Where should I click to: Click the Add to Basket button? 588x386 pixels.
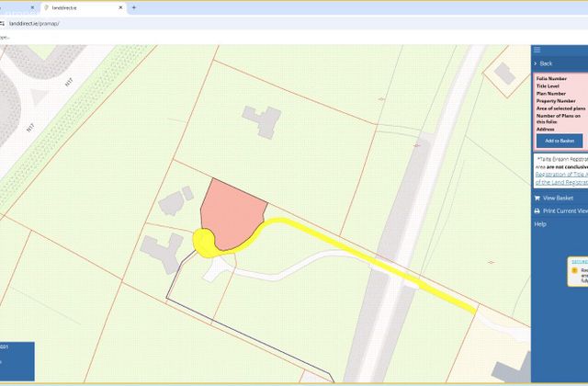560,141
